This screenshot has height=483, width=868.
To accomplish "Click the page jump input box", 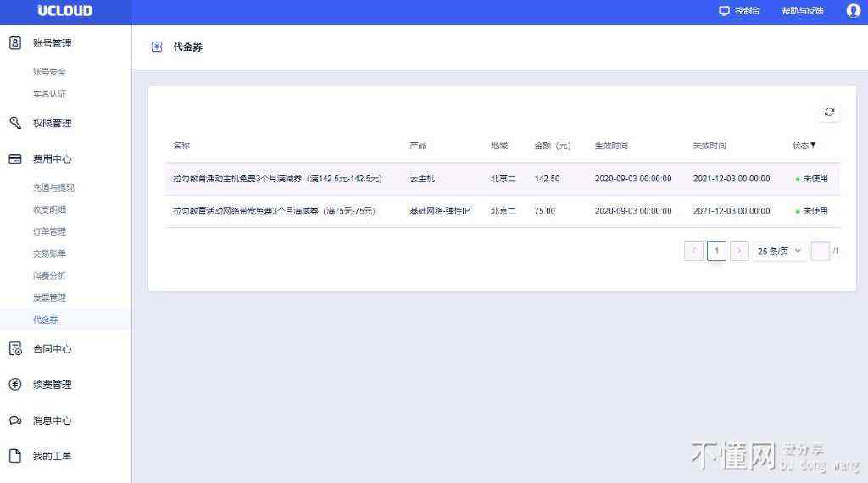I will [820, 252].
